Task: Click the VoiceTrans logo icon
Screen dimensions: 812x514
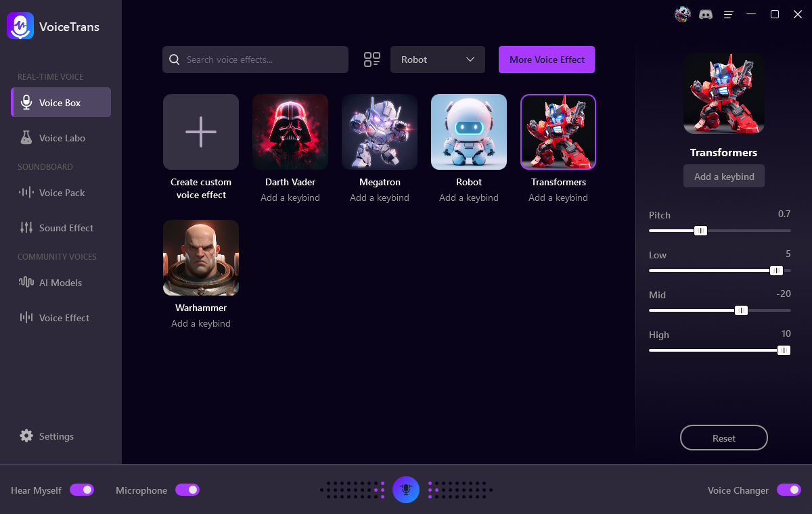Action: (20, 26)
